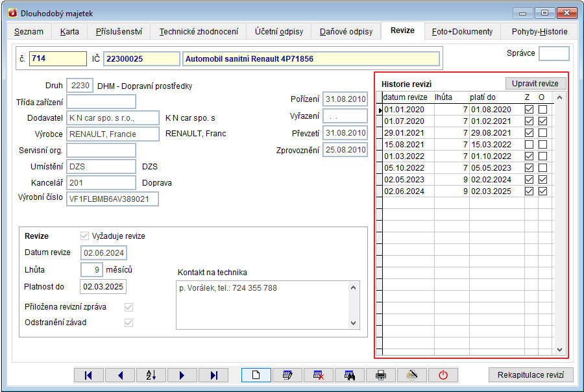Click the Výrobce field RENAULT, Francie
584x392 pixels.
pos(113,134)
